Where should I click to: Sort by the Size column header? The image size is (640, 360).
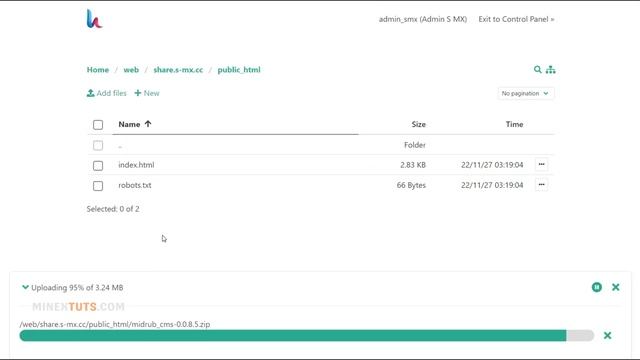[x=418, y=124]
